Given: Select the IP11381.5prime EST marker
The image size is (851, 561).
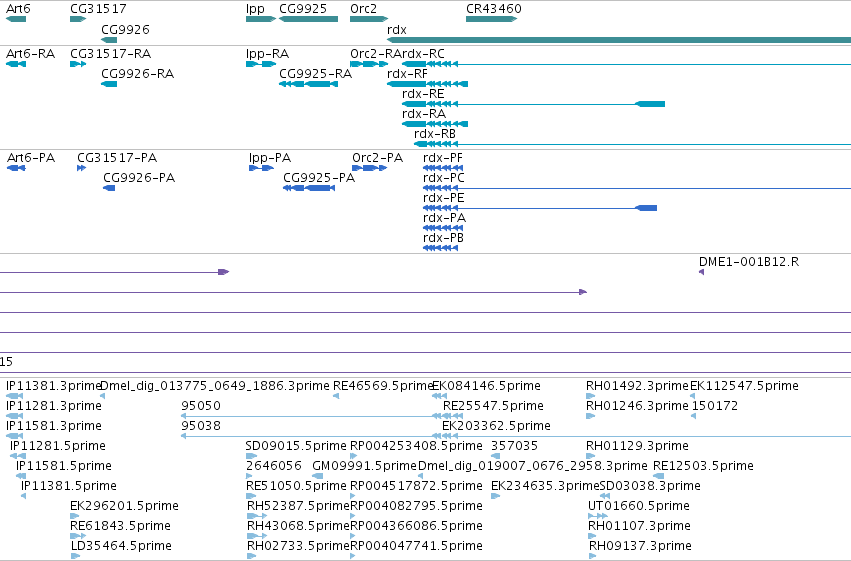Looking at the screenshot, I should [x=23, y=496].
